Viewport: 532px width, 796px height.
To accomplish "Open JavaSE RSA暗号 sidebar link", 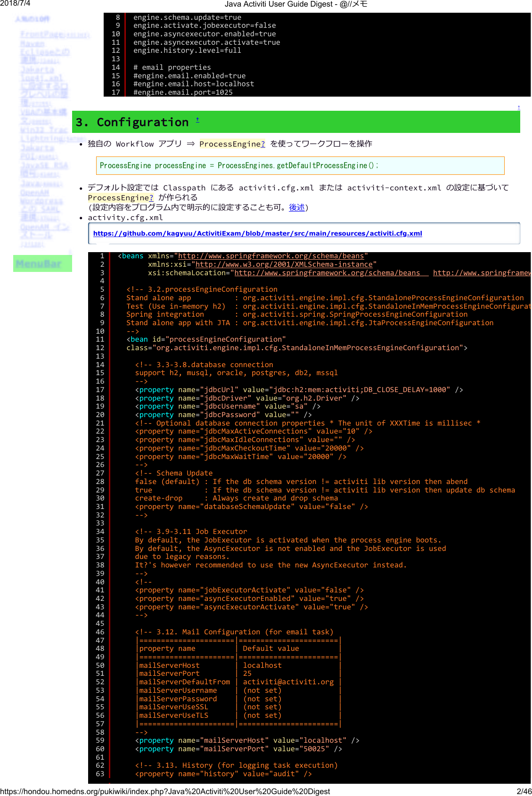I will click(44, 169).
